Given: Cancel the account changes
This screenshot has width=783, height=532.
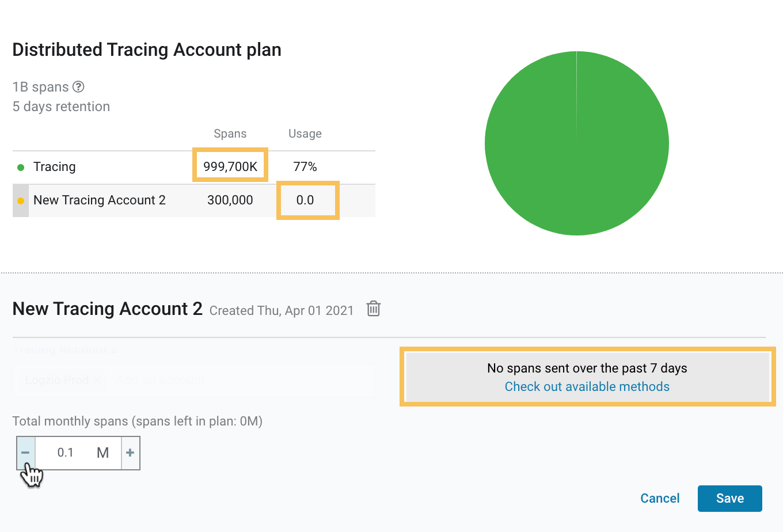Looking at the screenshot, I should click(x=660, y=499).
